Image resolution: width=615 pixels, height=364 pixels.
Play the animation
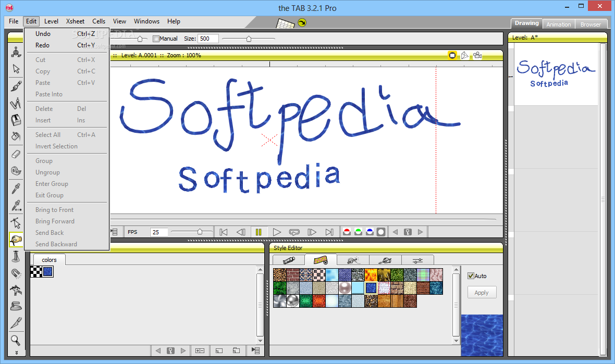[277, 232]
